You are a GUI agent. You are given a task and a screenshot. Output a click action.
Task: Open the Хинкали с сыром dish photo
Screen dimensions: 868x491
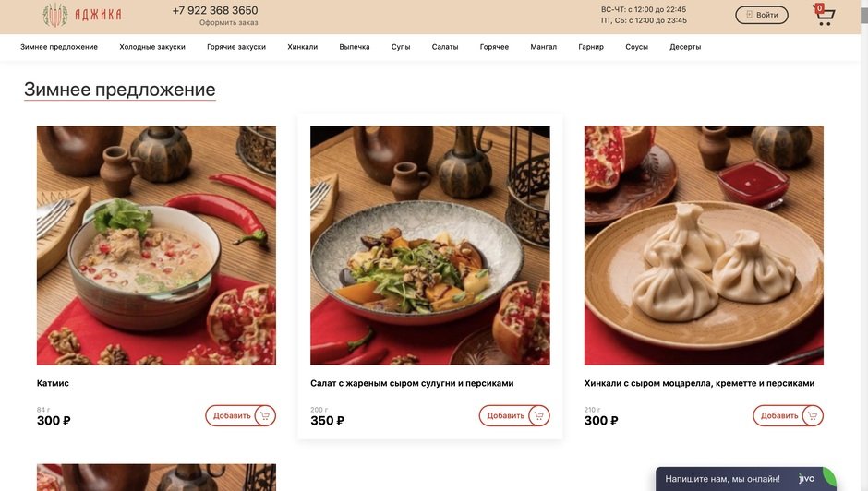704,245
